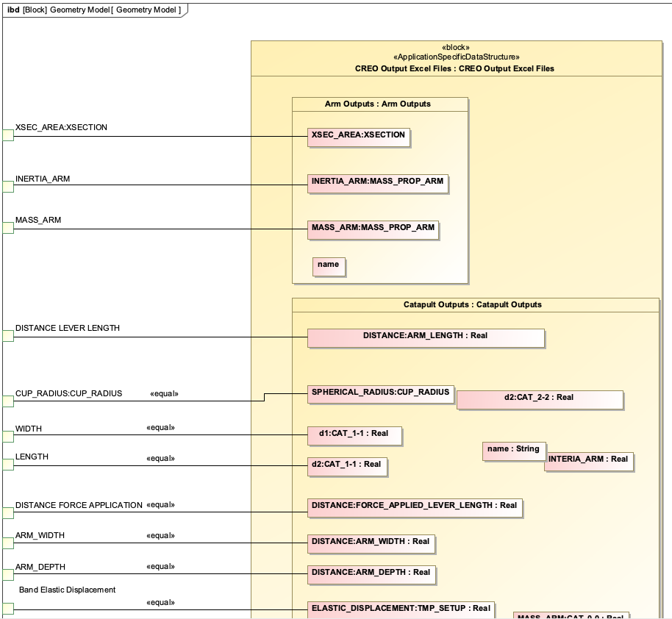The height and width of the screenshot is (619, 672).
Task: Select the INERTIA_ARM:MASS_PROP_ARM property box
Action: pyautogui.click(x=378, y=184)
